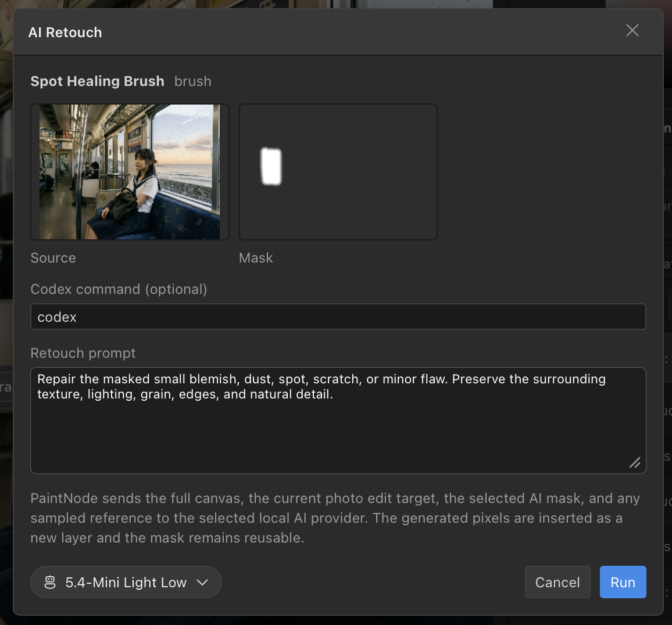The image size is (672, 625).
Task: Click the PaintNode description paragraph
Action: click(x=335, y=518)
